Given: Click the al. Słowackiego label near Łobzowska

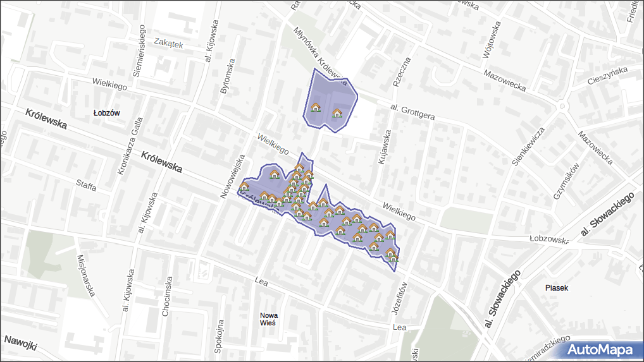Looking at the screenshot, I should coord(607,214).
